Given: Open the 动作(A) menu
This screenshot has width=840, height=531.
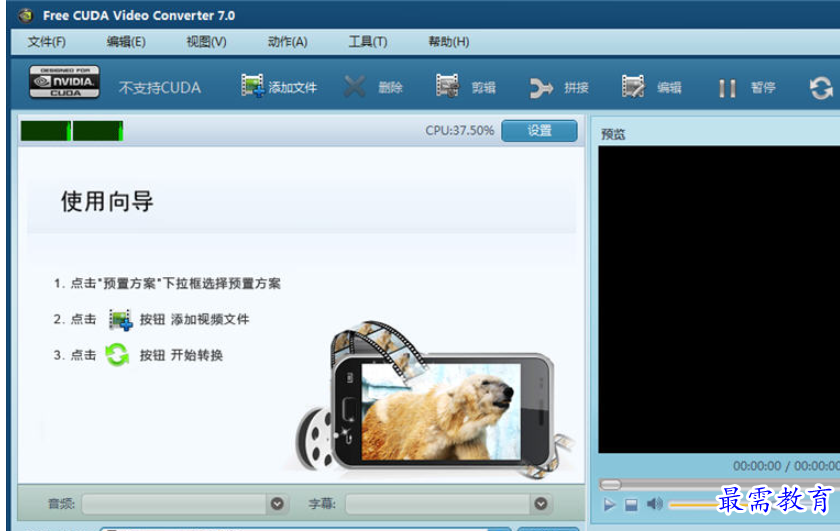Looking at the screenshot, I should [288, 42].
